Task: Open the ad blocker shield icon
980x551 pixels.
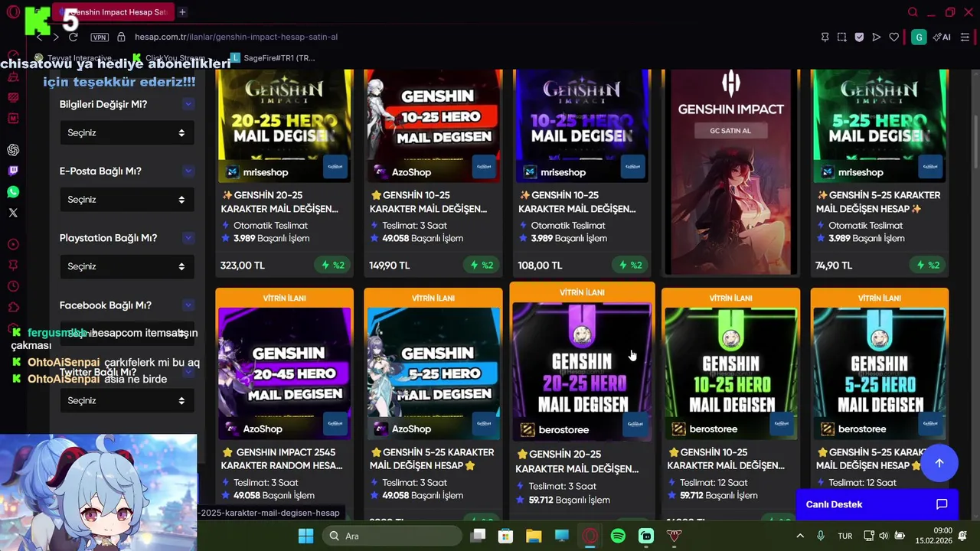Action: [859, 37]
